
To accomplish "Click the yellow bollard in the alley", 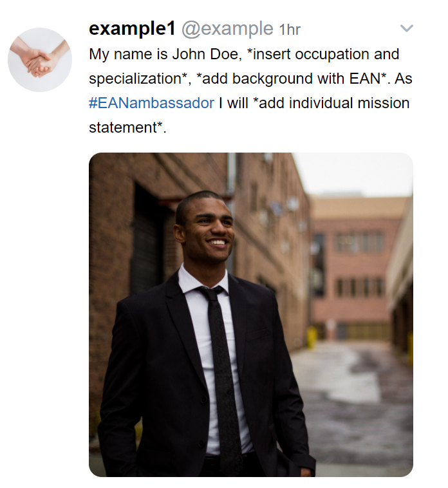I will (313, 337).
